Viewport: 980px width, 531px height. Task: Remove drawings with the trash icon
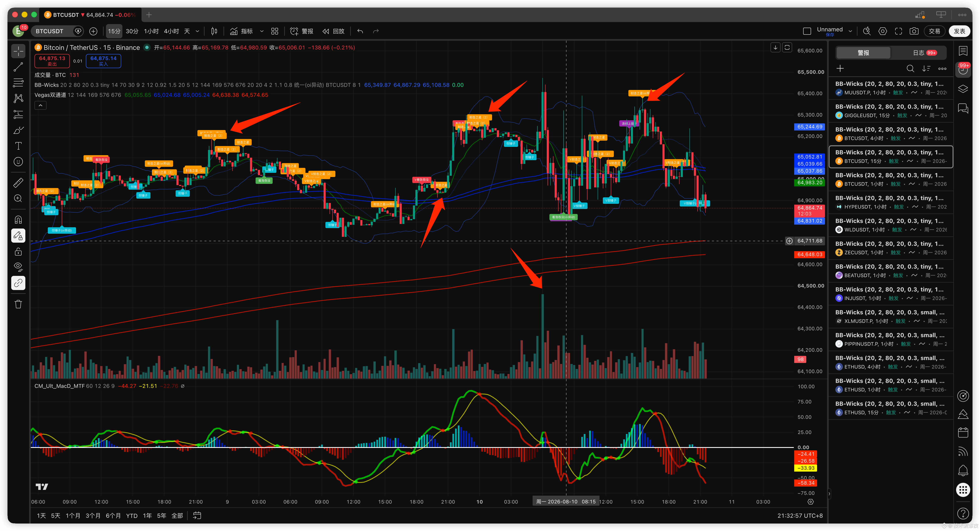[x=18, y=304]
